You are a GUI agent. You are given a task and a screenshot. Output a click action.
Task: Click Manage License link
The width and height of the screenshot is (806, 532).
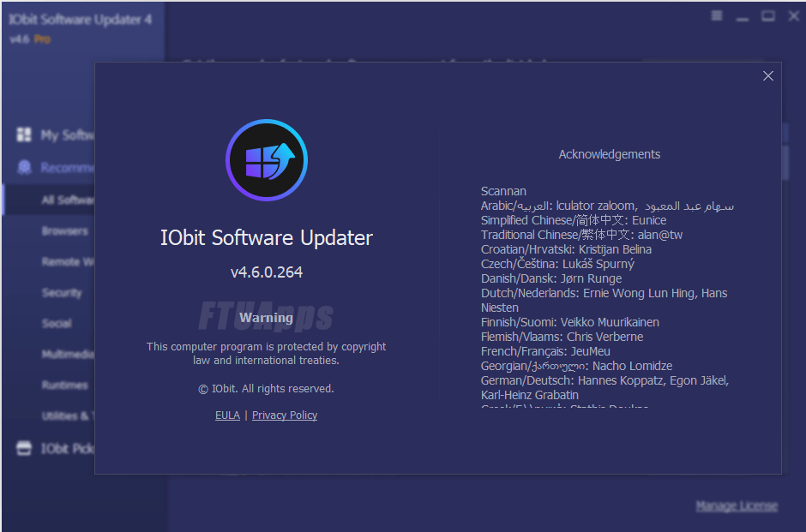click(x=737, y=505)
